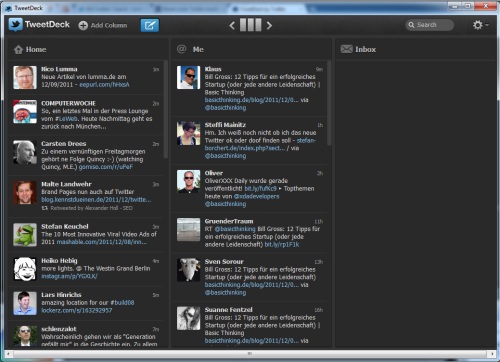Viewport: 500px width, 362px height.
Task: Open the eepurl.com link in Nico Lumma's tweet
Action: click(104, 85)
